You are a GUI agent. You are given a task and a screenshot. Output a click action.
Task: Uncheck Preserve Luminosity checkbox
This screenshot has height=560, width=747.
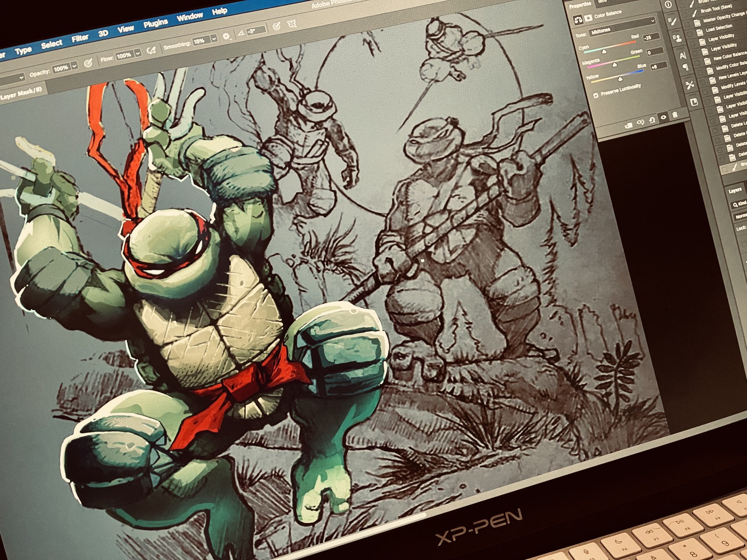click(595, 95)
